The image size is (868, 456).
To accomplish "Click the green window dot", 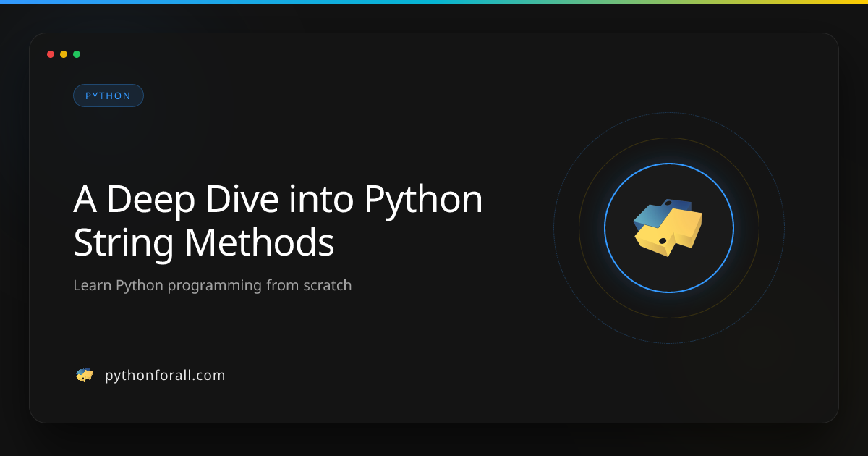I will point(77,54).
